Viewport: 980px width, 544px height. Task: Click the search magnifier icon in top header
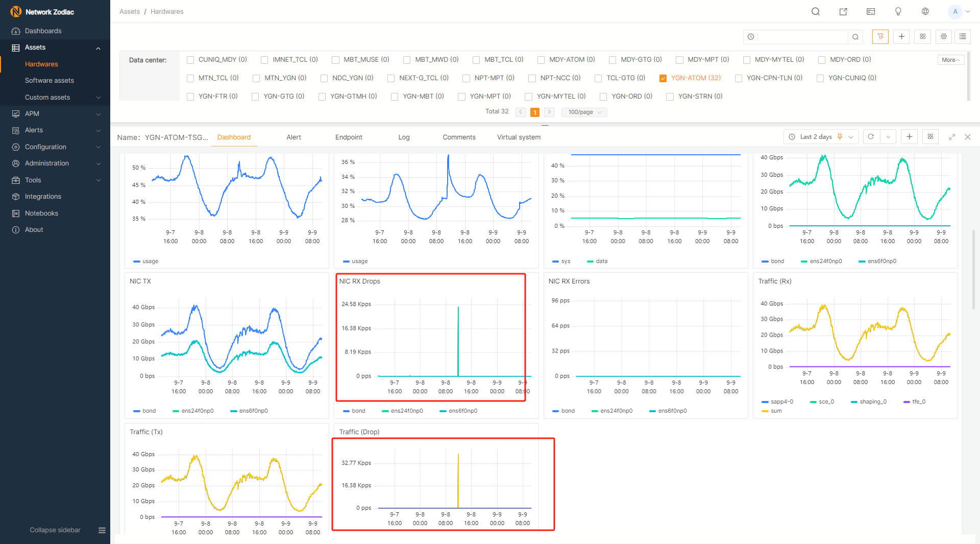coord(816,12)
